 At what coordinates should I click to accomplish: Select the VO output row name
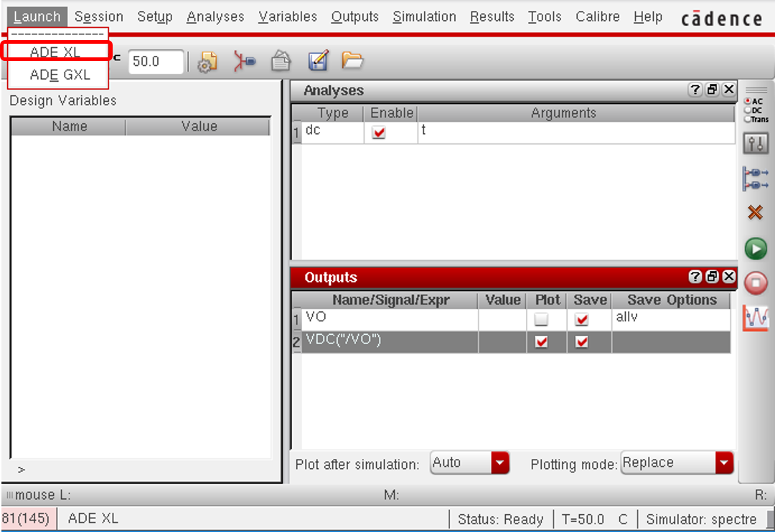tap(390, 319)
